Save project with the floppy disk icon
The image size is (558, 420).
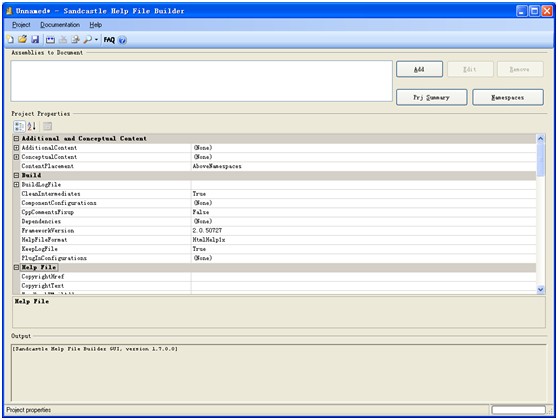35,40
